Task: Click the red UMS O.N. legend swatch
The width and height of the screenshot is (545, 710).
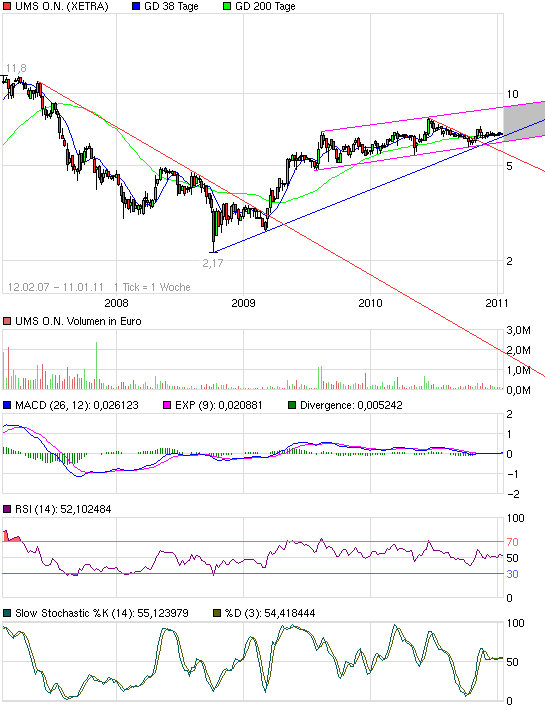Action: coord(7,6)
